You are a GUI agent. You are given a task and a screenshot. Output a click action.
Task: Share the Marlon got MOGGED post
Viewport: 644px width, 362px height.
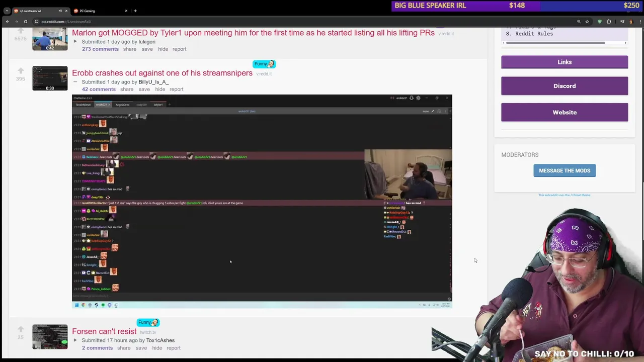(x=129, y=49)
